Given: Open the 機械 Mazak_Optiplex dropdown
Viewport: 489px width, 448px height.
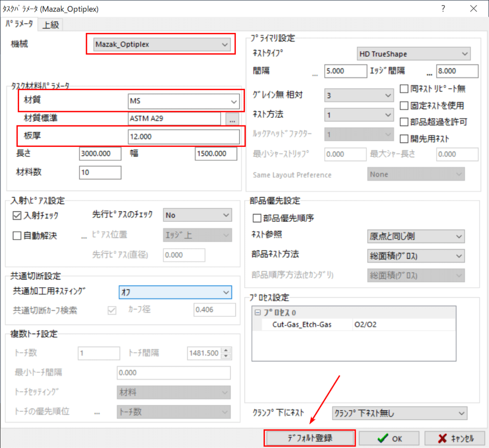Looking at the screenshot, I should tap(162, 44).
